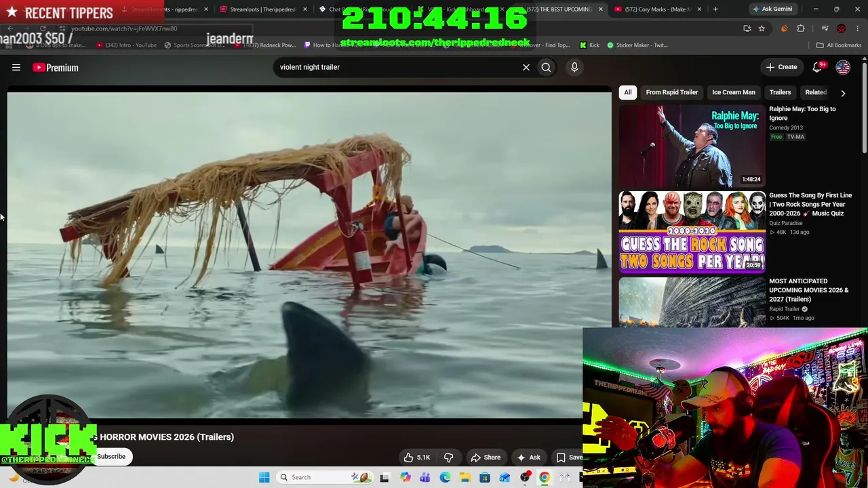Screen dimensions: 868x488
Task: Like the video with thumbs-up
Action: 417,457
